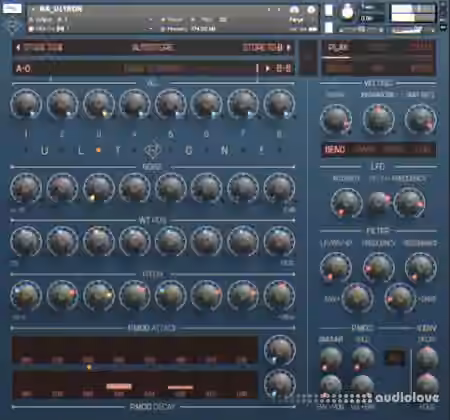Click the Ultron diamond logo between letters
Viewport: 450px width, 420px height.
coord(153,150)
